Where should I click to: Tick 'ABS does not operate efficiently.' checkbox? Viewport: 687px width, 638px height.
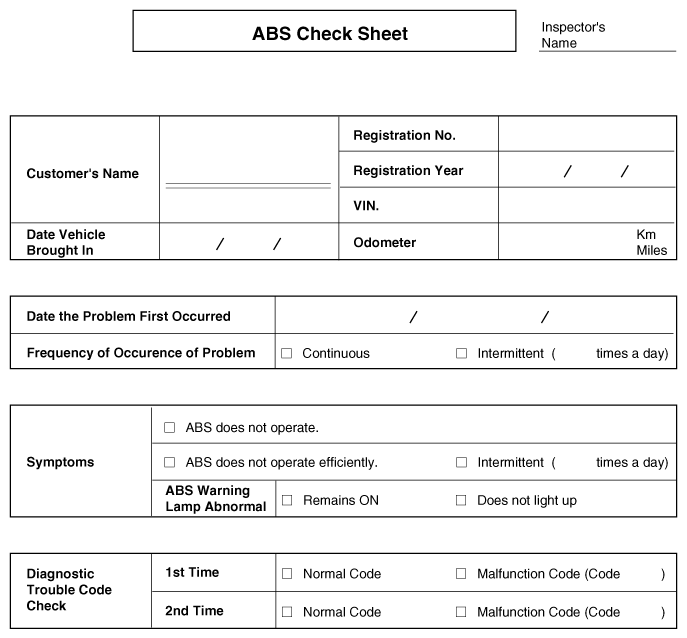(x=170, y=462)
